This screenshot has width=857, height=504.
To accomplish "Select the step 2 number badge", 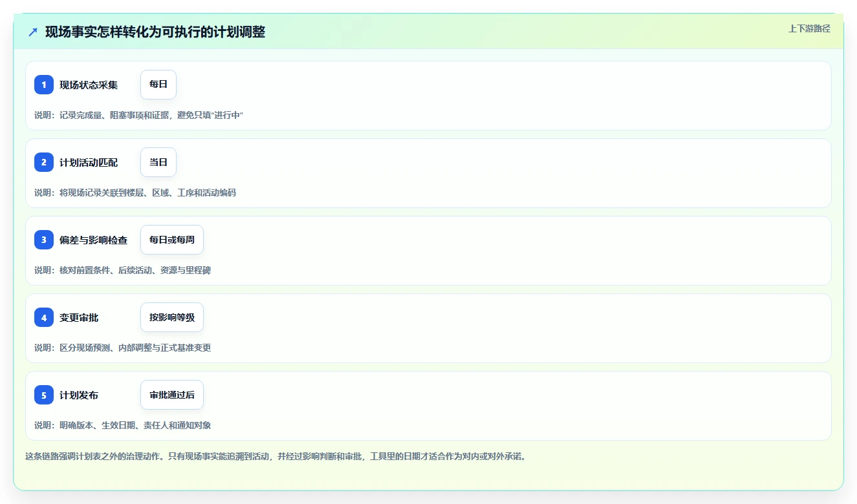I will pos(44,162).
